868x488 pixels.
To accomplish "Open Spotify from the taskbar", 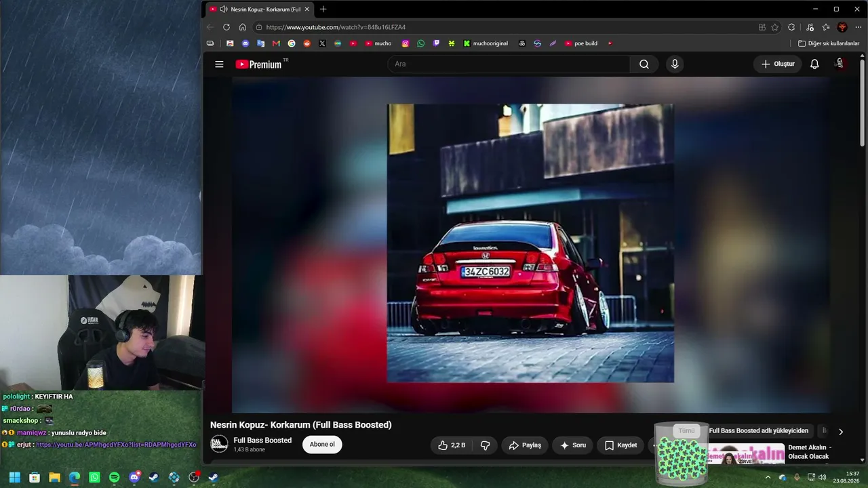I will pyautogui.click(x=114, y=477).
